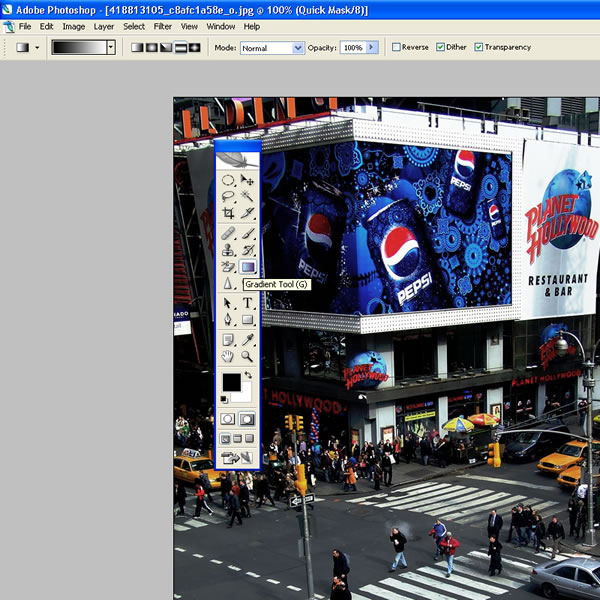The image size is (600, 600).
Task: Select the Move tool
Action: (x=247, y=181)
